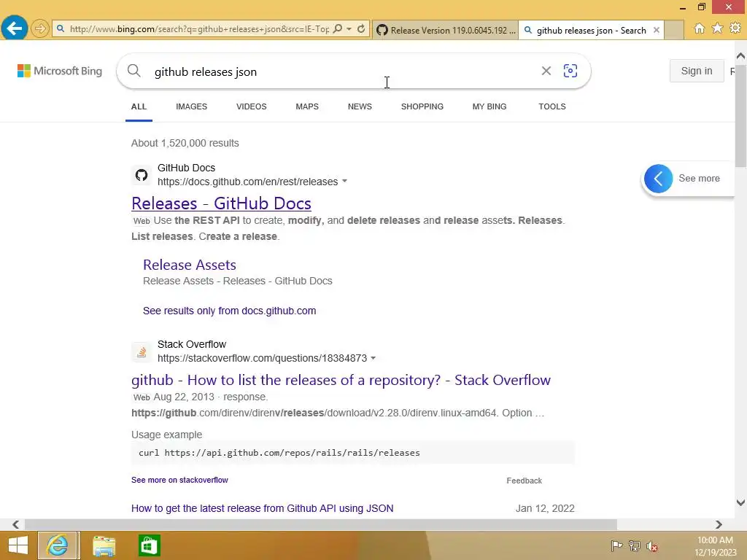
Task: Click See more on stackoverflow link
Action: [179, 480]
